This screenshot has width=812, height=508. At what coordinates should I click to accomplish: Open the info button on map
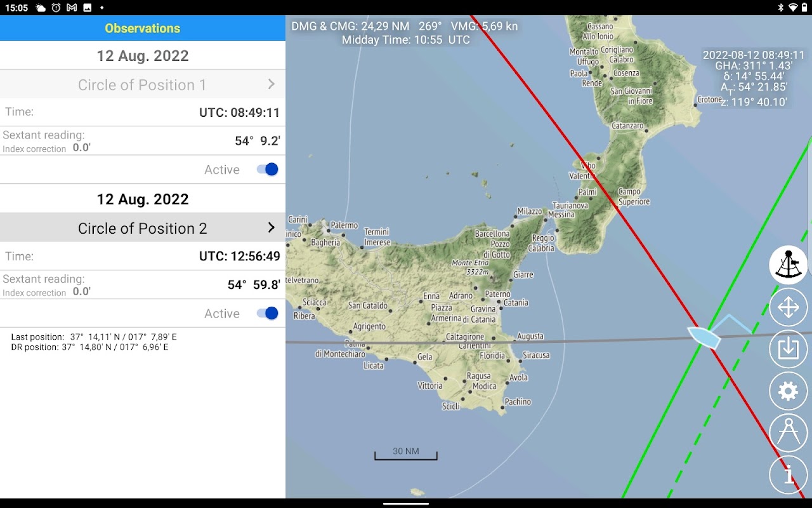pyautogui.click(x=788, y=474)
